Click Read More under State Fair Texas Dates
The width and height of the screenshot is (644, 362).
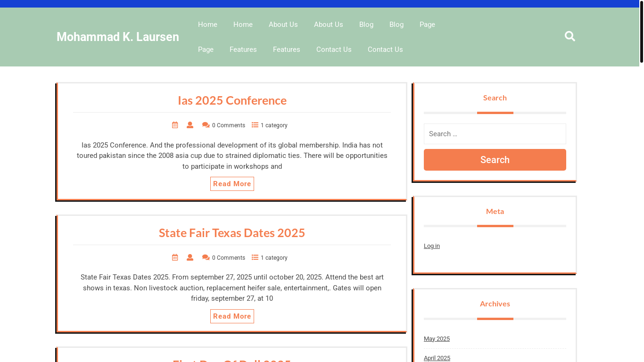tap(232, 316)
